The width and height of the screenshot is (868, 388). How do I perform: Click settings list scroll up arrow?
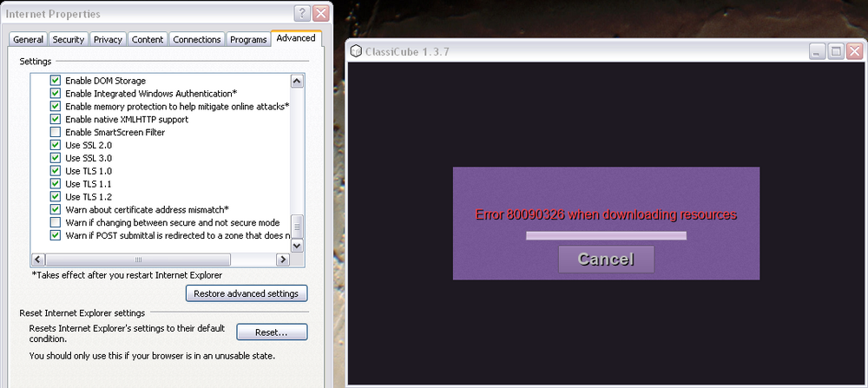click(297, 82)
